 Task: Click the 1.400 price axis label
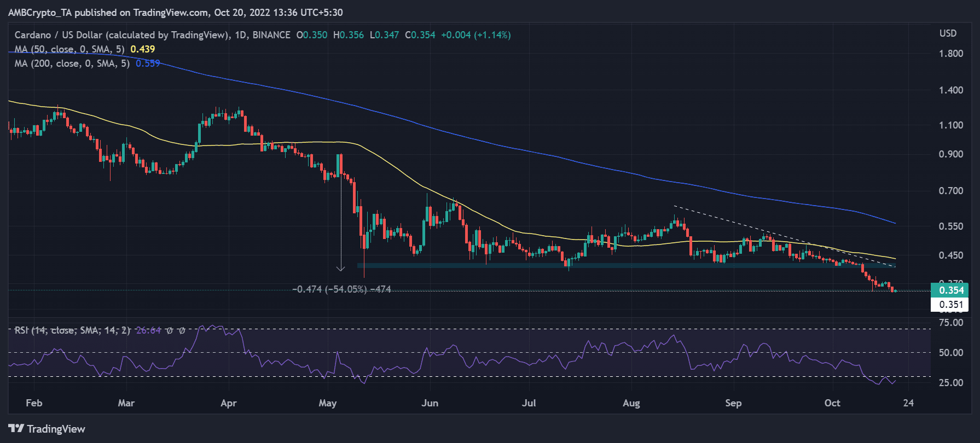(951, 90)
